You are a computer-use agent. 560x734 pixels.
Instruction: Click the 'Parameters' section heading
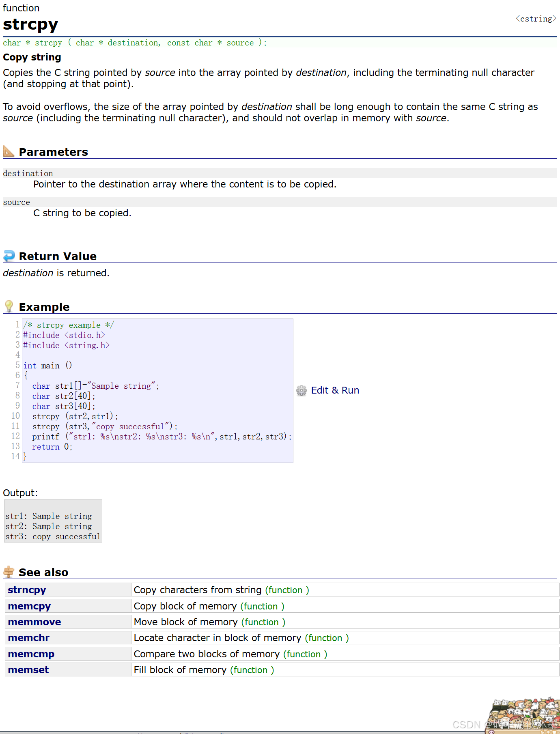54,152
